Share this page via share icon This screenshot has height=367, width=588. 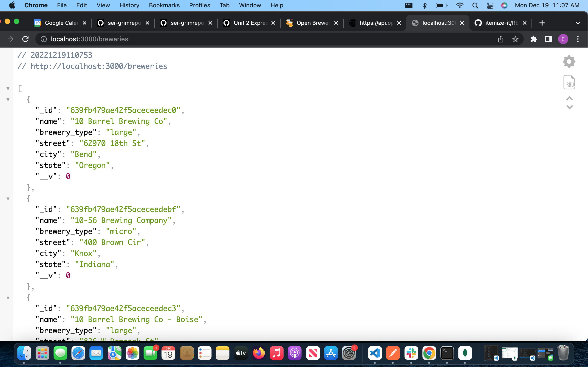[500, 39]
